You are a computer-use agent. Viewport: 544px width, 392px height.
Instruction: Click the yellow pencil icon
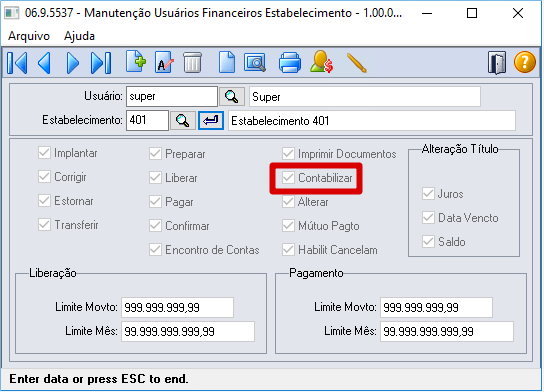point(357,63)
